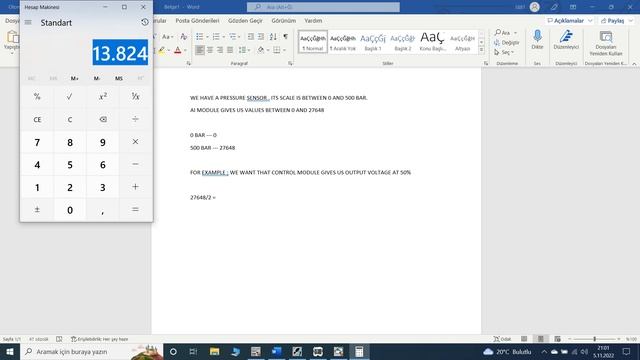
Task: Open the Dosya menu tab
Action: click(11, 20)
